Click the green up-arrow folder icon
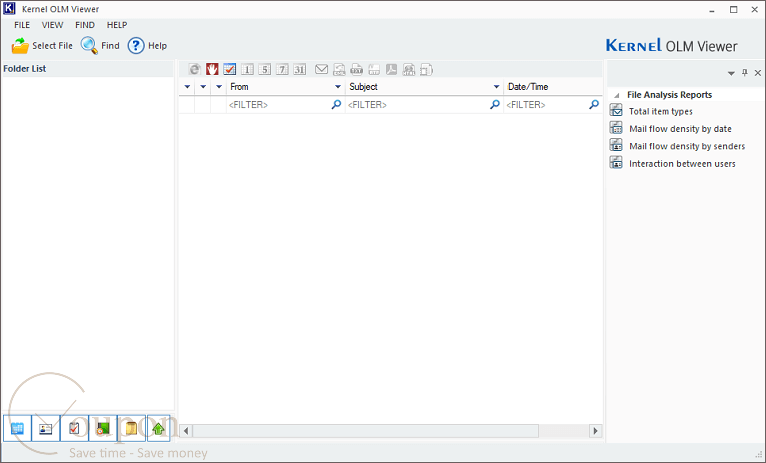Screen dimensions: 766x463 point(158,428)
